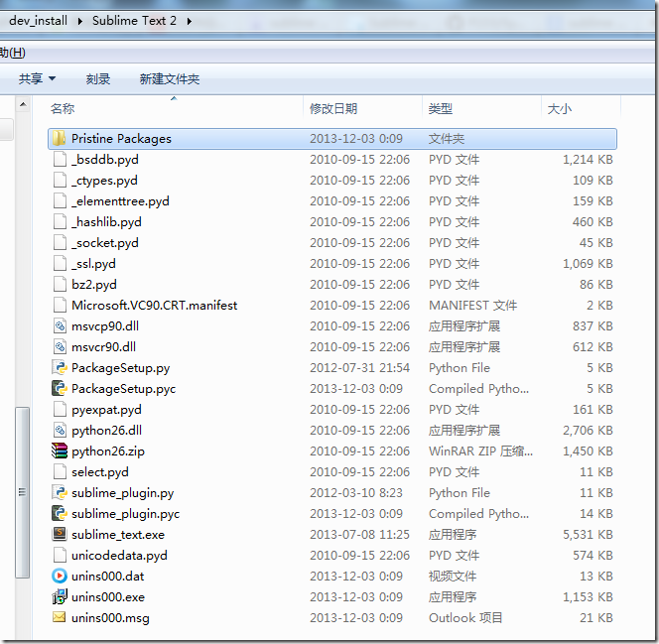659x644 pixels.
Task: Click the _hashlib.pyd file icon
Action: (60, 222)
